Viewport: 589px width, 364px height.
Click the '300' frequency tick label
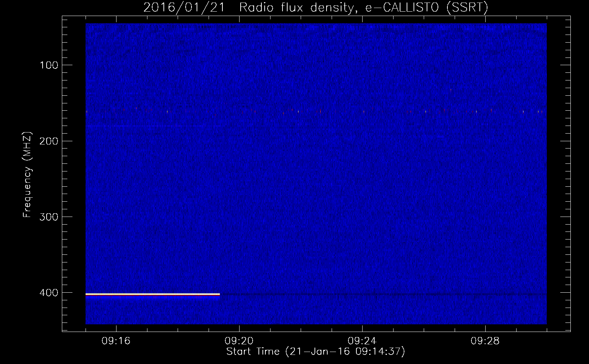tap(49, 217)
